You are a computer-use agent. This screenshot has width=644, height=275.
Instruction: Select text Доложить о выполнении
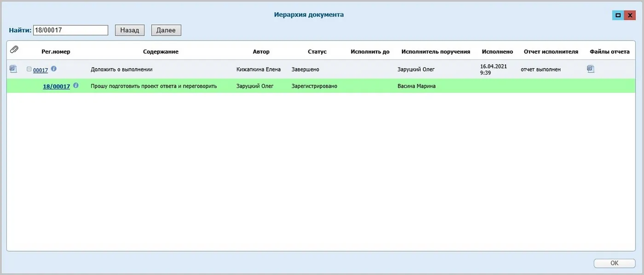122,69
